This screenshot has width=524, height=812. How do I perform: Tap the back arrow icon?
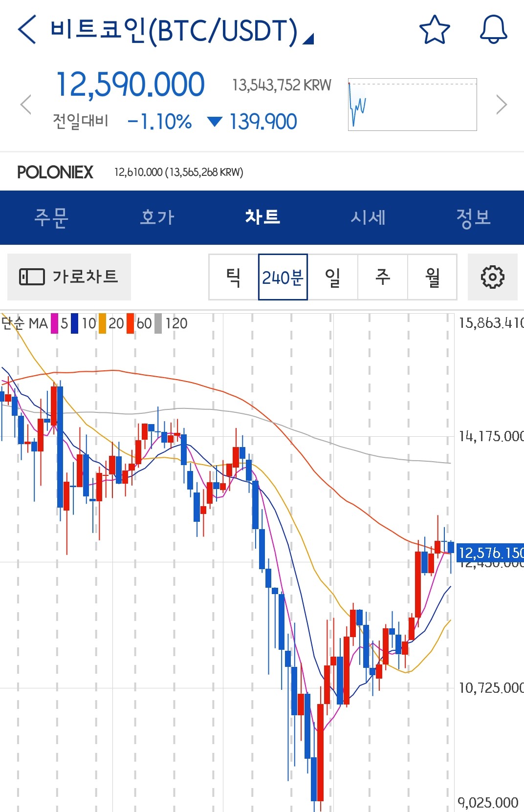pos(27,30)
